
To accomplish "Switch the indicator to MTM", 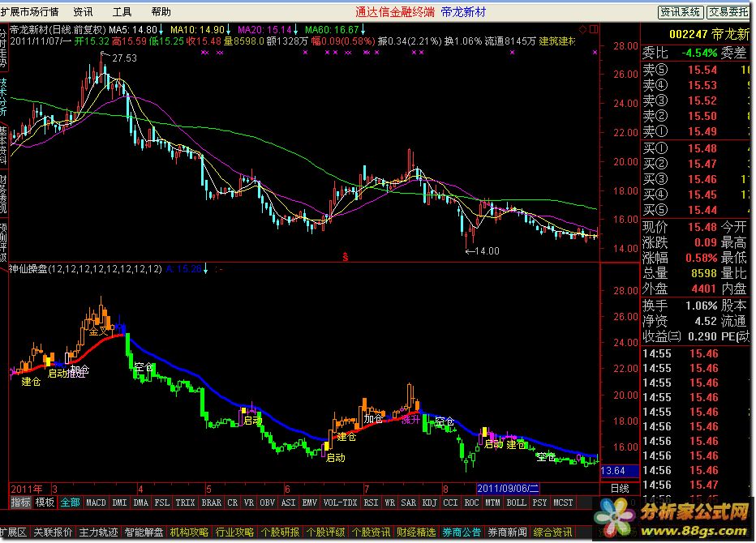I will [492, 502].
